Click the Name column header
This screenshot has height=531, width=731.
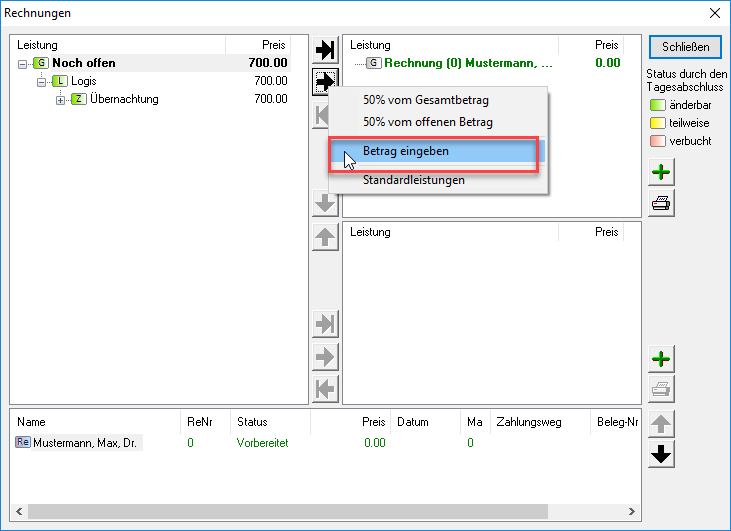[x=97, y=422]
